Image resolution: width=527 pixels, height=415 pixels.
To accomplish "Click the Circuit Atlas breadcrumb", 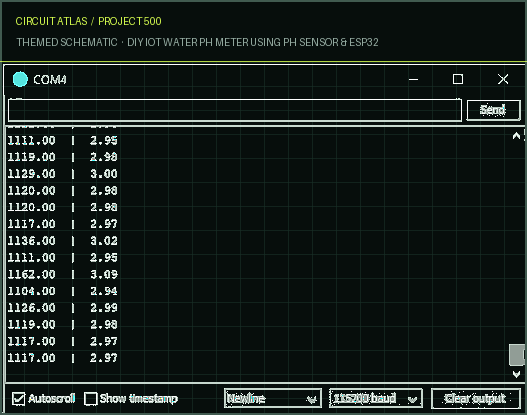I will click(x=51, y=21).
